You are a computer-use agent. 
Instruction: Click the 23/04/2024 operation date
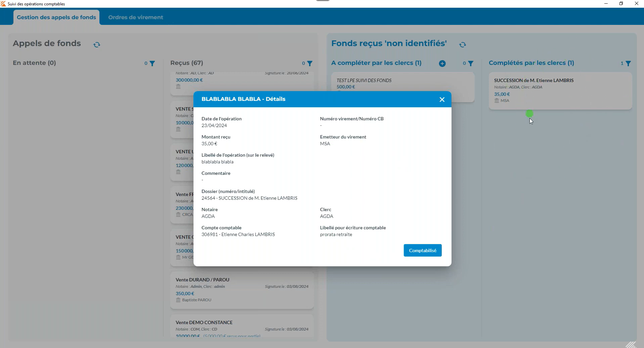click(x=214, y=125)
